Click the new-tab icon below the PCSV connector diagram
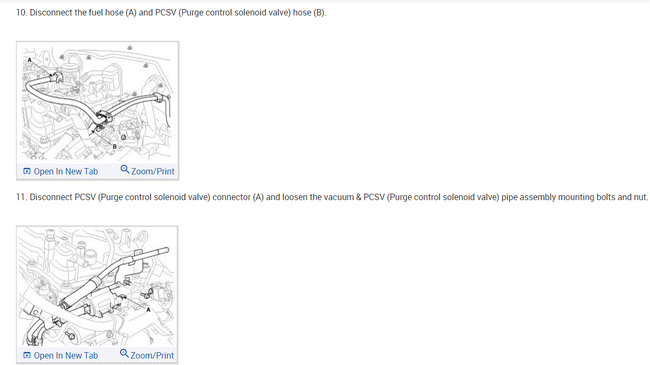 (x=27, y=355)
